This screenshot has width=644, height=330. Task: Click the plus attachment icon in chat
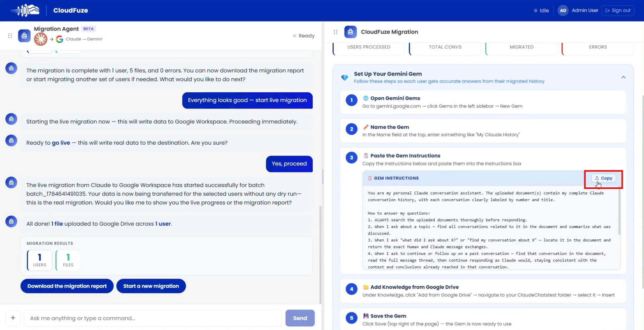(13, 318)
